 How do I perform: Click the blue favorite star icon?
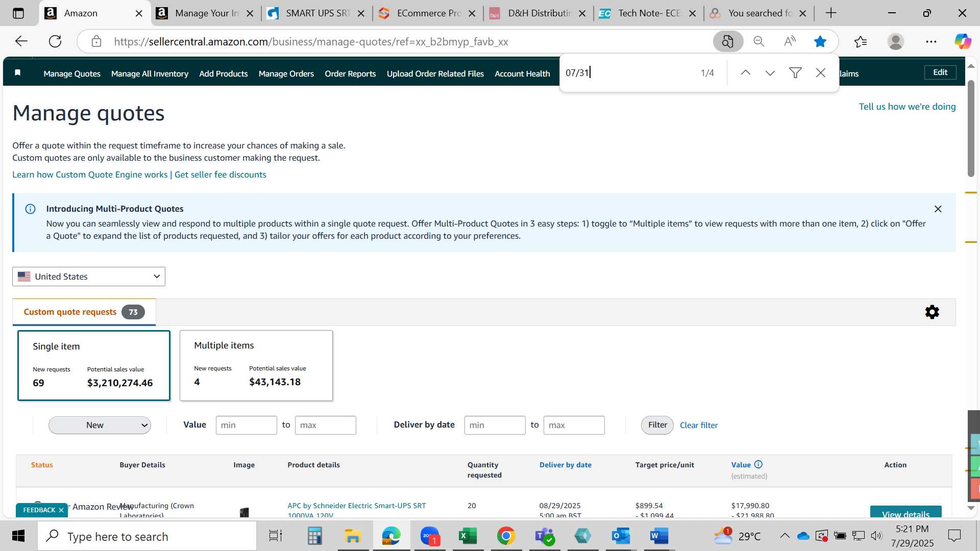[820, 41]
